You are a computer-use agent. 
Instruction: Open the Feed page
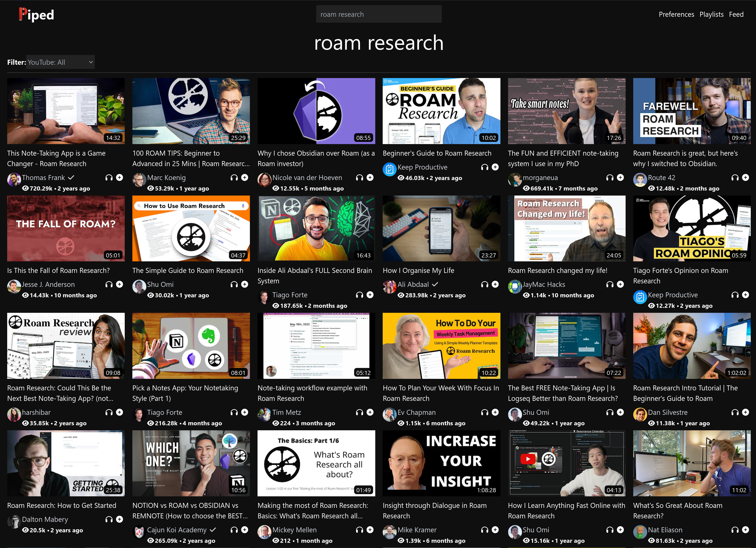(736, 14)
